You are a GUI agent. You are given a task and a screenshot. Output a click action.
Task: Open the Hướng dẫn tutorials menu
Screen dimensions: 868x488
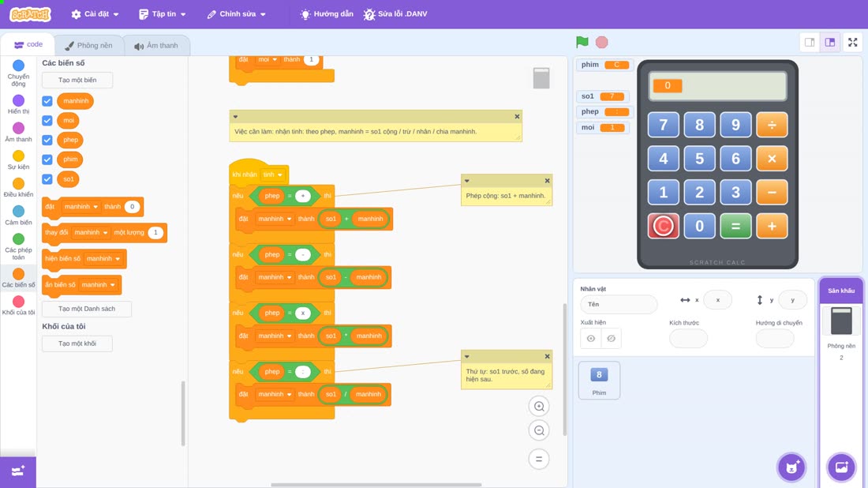(x=327, y=14)
